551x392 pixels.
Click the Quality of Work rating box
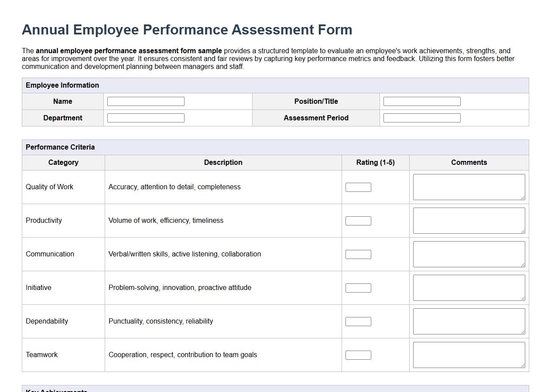tap(358, 187)
